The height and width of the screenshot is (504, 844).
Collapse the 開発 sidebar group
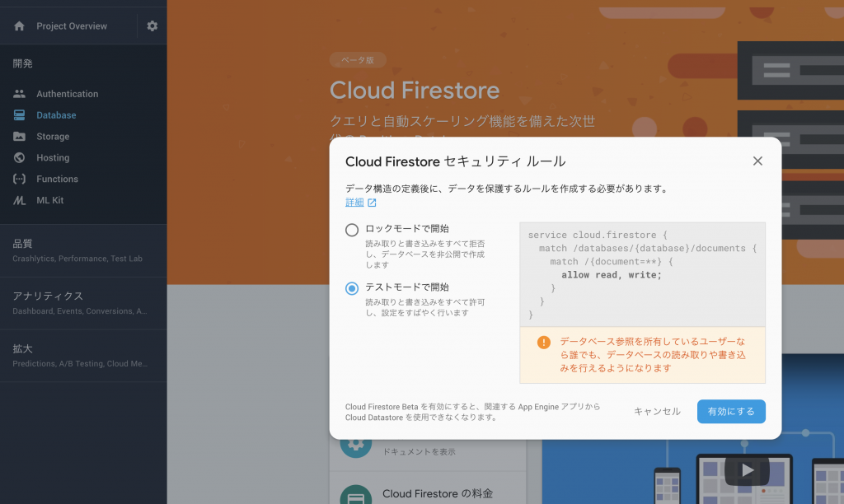(x=22, y=63)
